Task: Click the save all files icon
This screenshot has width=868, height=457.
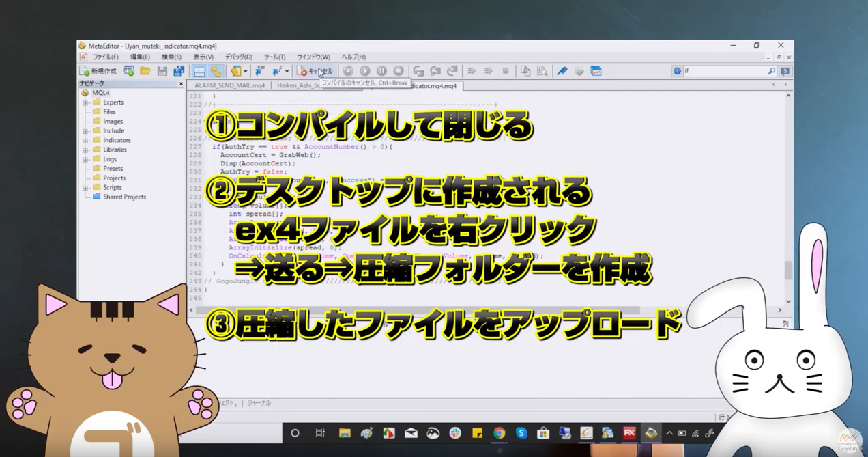Action: (179, 71)
